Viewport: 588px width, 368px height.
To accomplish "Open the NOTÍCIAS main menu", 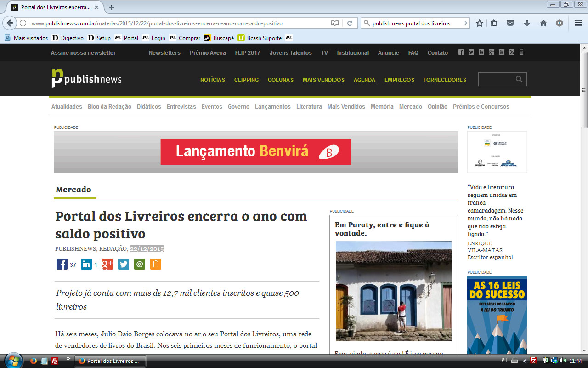I will [x=213, y=80].
